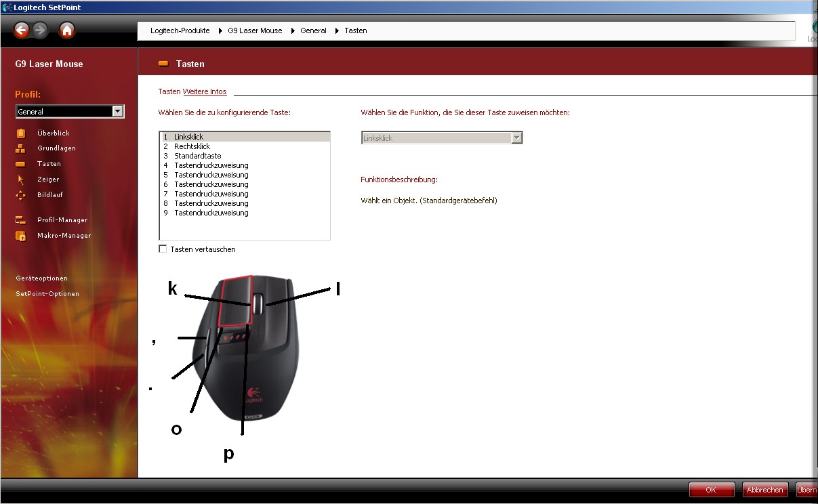Viewport: 818px width, 504px height.
Task: Click the Logitech SetPoint title bar icon
Action: click(x=7, y=7)
